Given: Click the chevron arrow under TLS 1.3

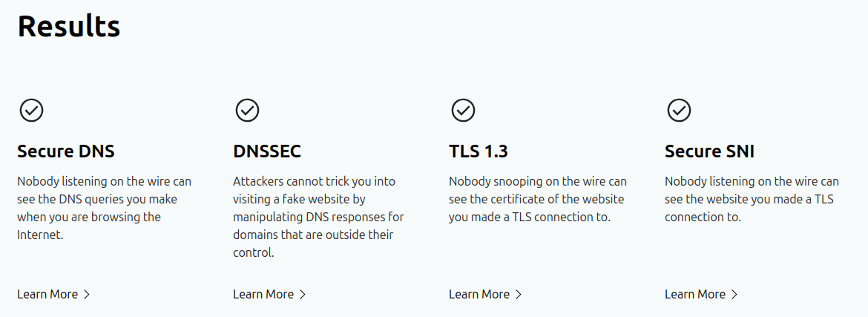Looking at the screenshot, I should (519, 295).
